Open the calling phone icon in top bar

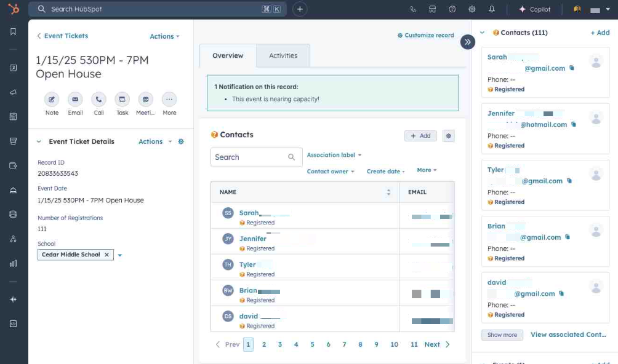(x=413, y=9)
